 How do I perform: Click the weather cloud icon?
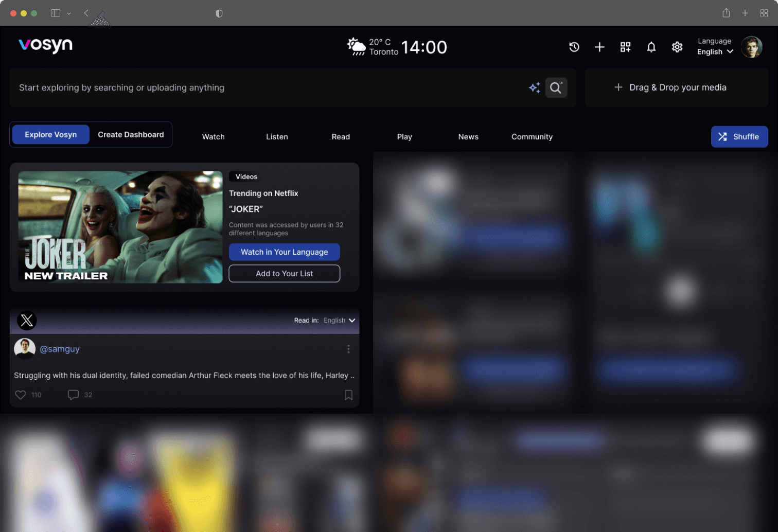point(356,46)
